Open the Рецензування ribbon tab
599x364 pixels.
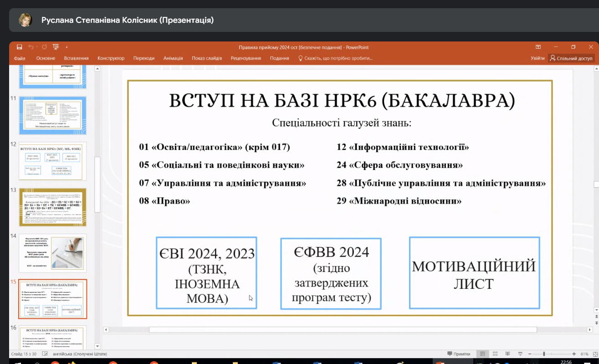point(246,58)
